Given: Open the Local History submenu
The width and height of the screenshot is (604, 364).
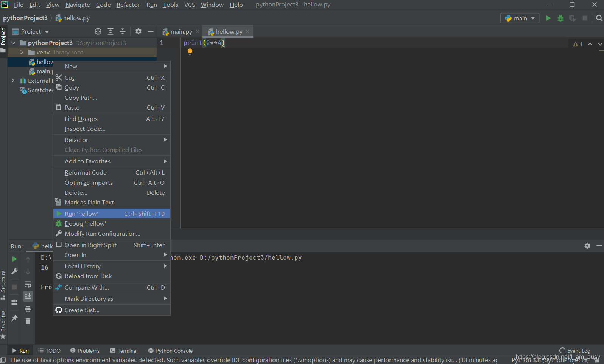Looking at the screenshot, I should pos(112,266).
